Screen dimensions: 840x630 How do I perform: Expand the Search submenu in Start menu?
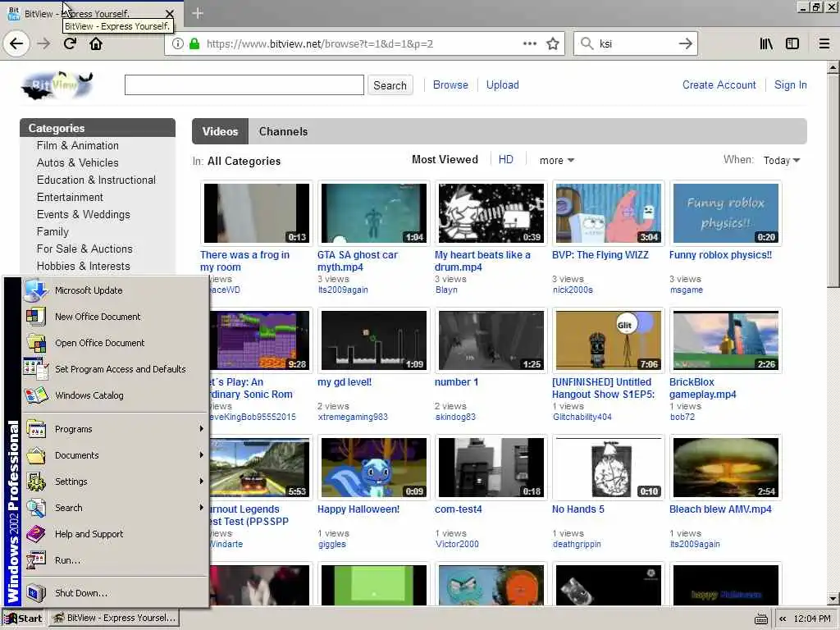(x=115, y=508)
